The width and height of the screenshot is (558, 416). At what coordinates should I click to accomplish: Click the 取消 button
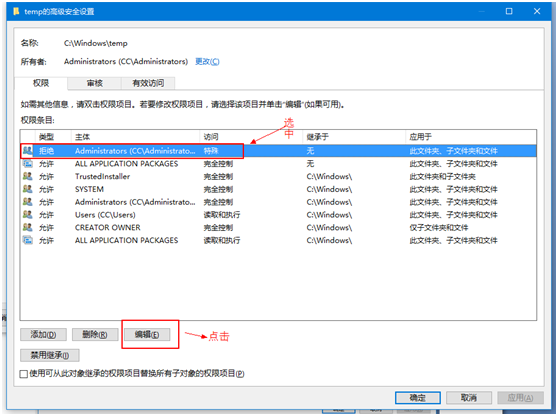(x=469, y=397)
